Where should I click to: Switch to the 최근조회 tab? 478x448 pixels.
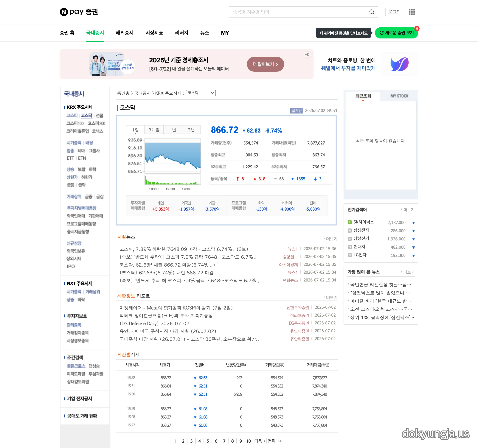pyautogui.click(x=363, y=96)
